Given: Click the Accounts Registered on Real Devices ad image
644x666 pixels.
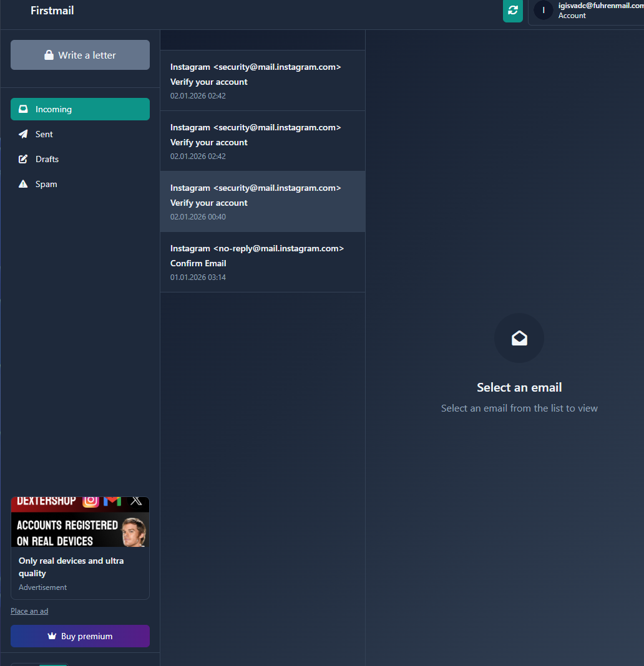Looking at the screenshot, I should point(80,522).
